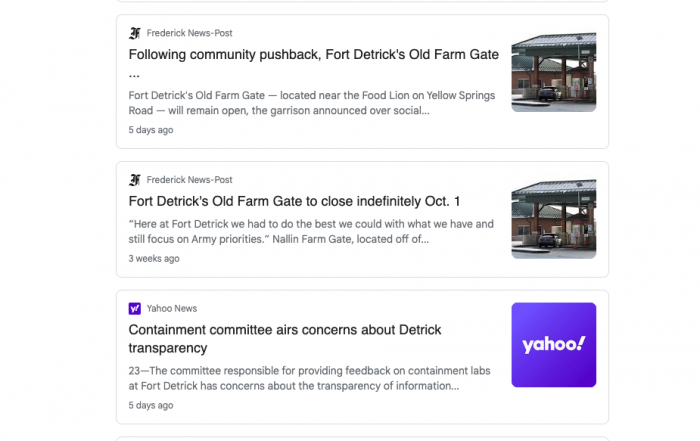
Task: Click gate photo thumbnail on pushback article
Action: click(554, 70)
